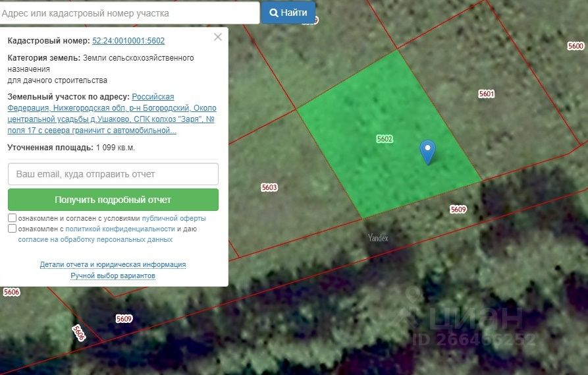Click the email input field for report
This screenshot has width=588, height=375.
click(113, 174)
